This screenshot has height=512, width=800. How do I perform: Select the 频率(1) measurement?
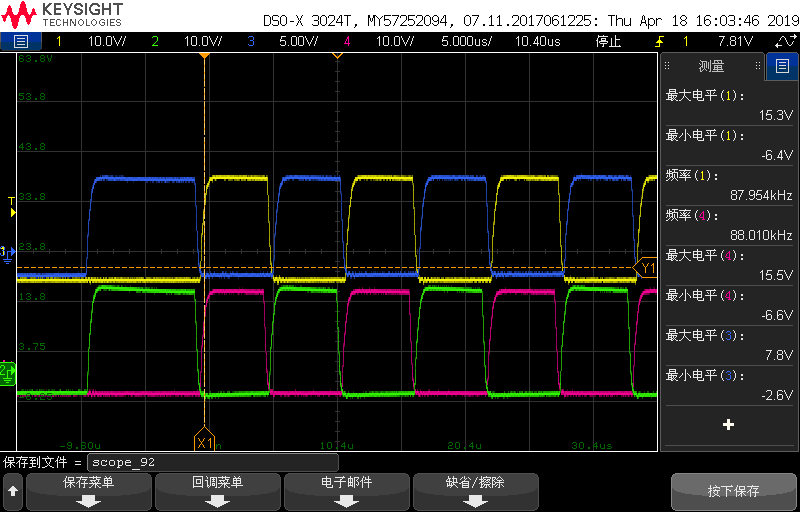(x=730, y=186)
